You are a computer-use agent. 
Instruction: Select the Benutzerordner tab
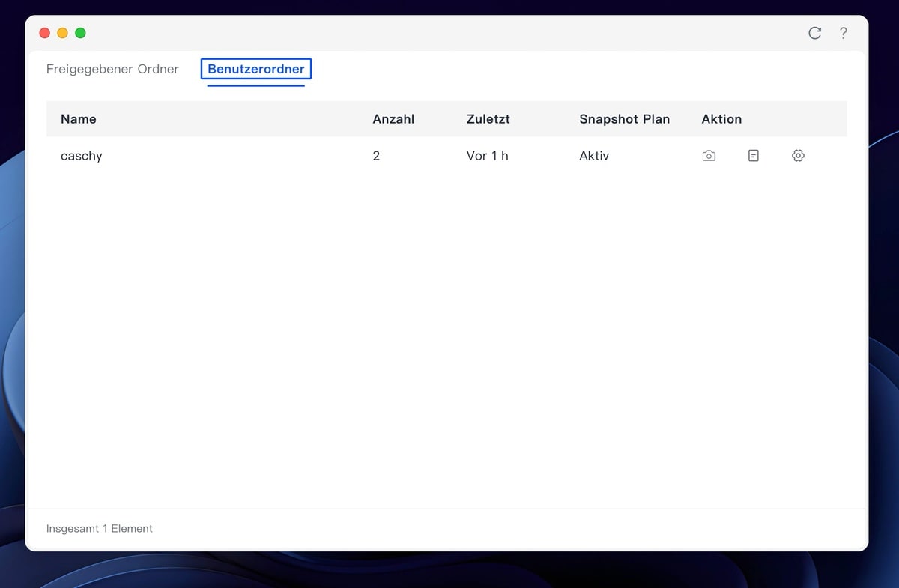tap(256, 69)
